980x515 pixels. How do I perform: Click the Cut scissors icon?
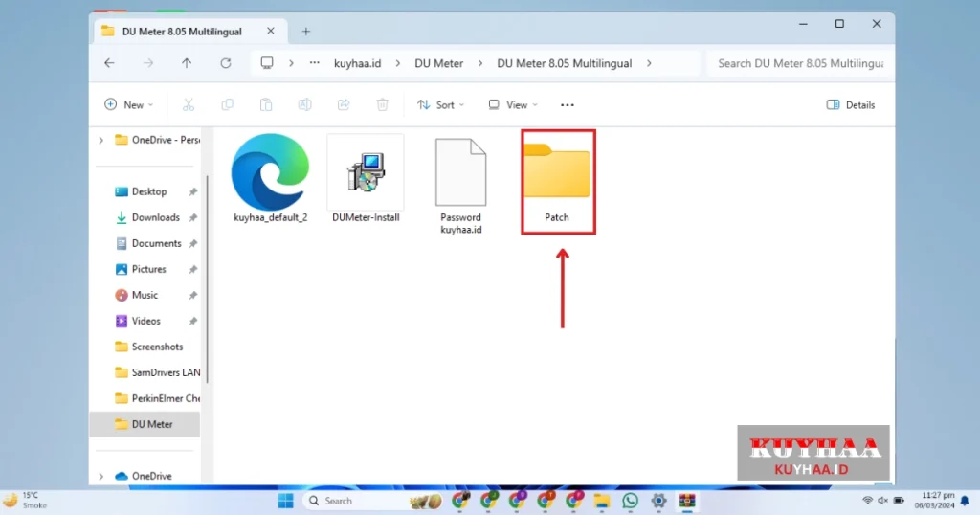[189, 105]
